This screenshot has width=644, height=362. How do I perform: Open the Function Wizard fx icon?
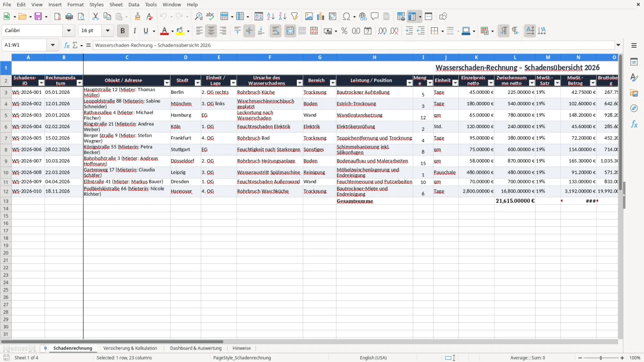tap(67, 45)
